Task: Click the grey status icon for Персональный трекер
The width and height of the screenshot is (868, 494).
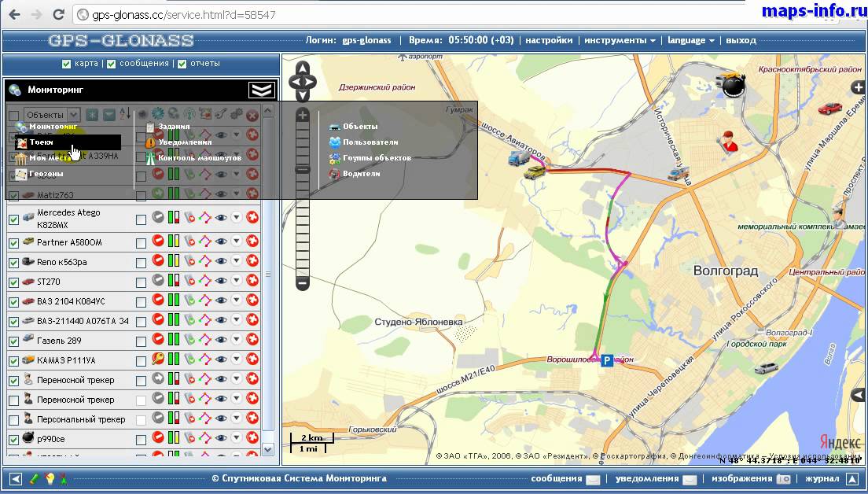Action: [x=158, y=418]
